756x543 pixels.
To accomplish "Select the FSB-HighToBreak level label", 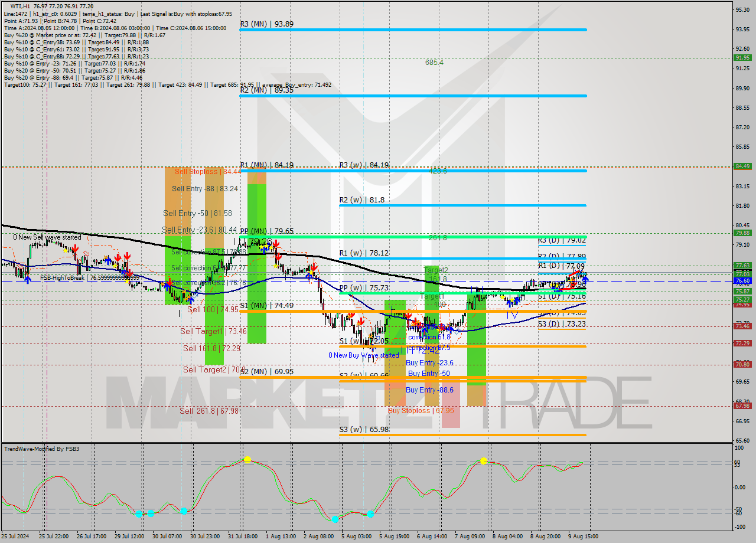I will click(x=90, y=277).
